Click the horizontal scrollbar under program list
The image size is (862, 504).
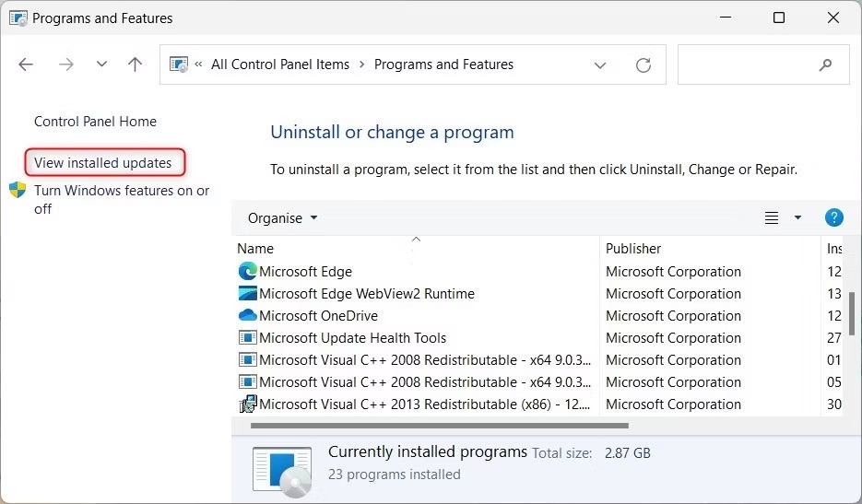439,426
